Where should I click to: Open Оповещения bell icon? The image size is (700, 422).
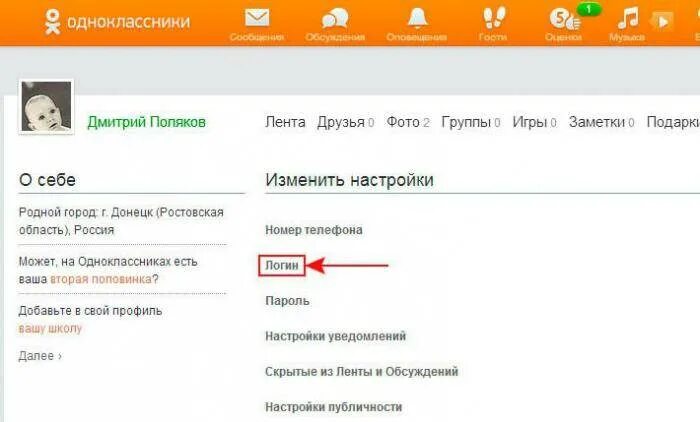[417, 18]
